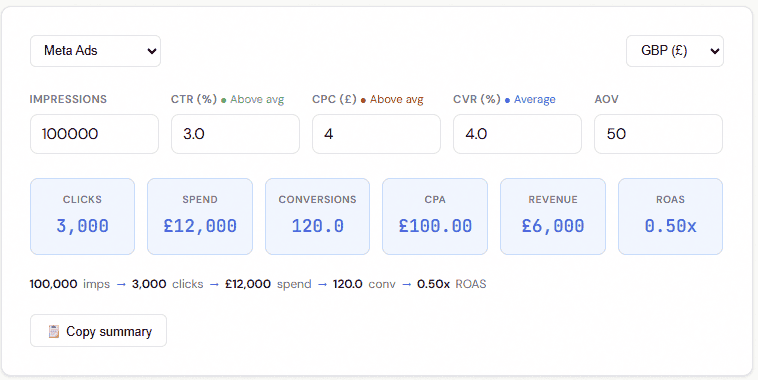Click the Impressions input field
This screenshot has height=380, width=758.
pos(94,134)
